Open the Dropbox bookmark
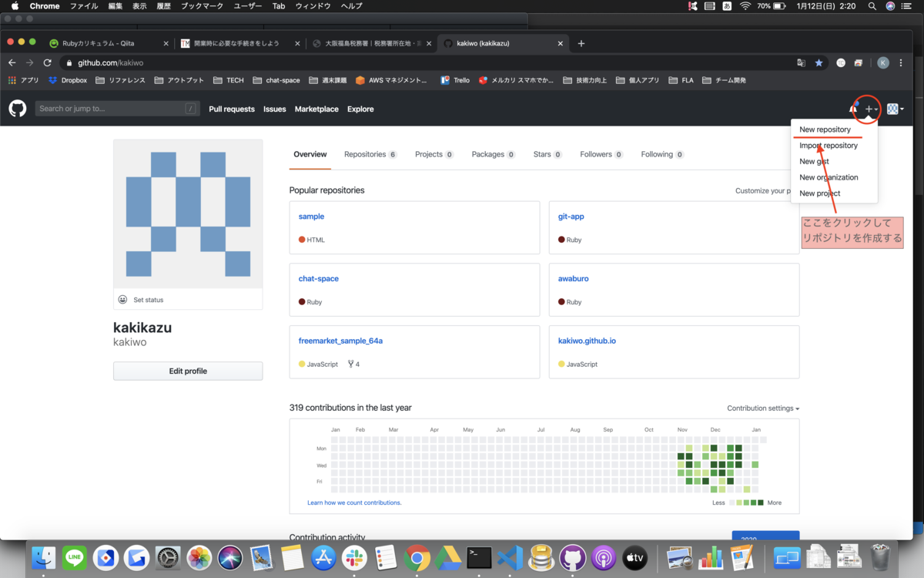This screenshot has height=578, width=924. coord(68,80)
